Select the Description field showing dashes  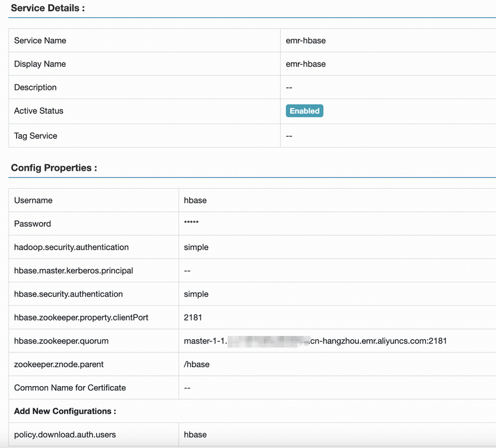[x=288, y=87]
